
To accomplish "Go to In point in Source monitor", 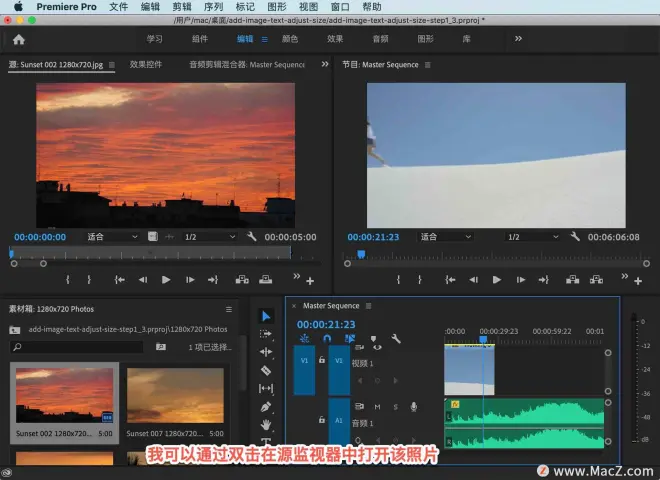I will click(120, 280).
